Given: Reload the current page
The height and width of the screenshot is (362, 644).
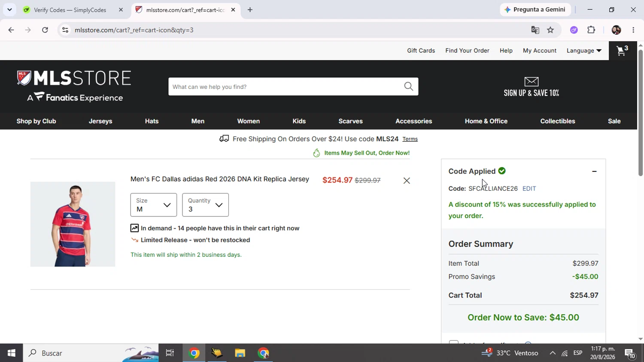Looking at the screenshot, I should [x=45, y=30].
